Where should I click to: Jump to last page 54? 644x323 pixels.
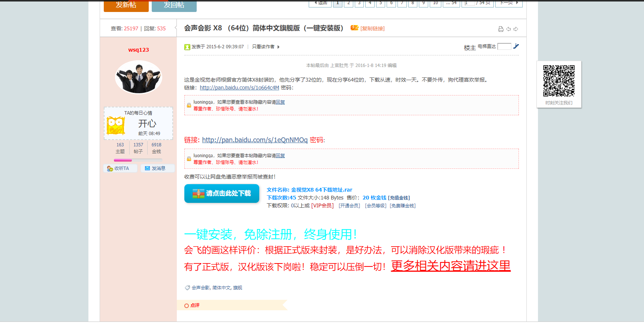[451, 3]
